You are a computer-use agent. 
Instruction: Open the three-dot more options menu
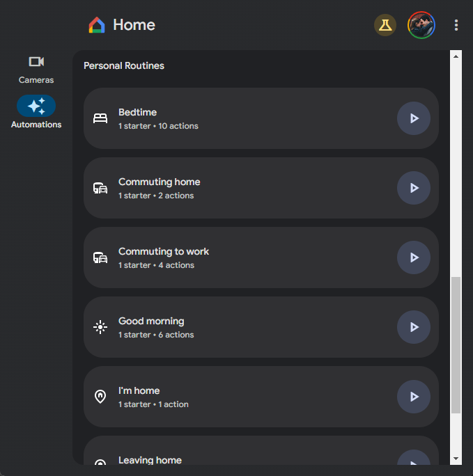tap(456, 25)
